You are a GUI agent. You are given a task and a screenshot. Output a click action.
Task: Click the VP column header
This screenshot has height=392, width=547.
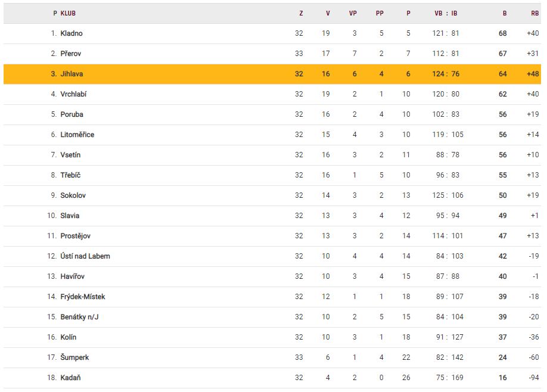pyautogui.click(x=353, y=13)
